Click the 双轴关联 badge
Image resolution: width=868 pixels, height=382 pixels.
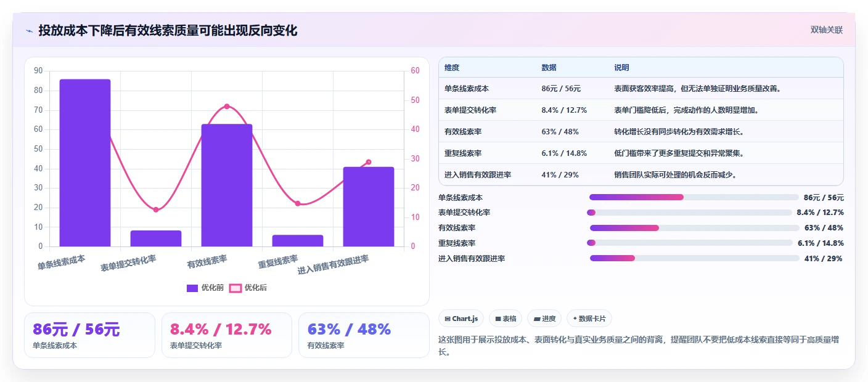[x=826, y=30]
